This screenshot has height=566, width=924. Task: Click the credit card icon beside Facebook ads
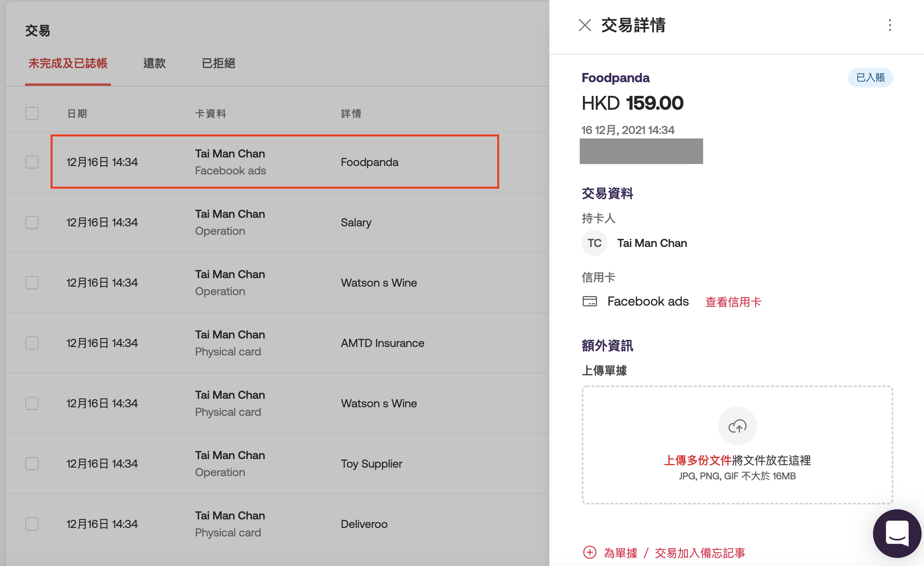click(589, 301)
